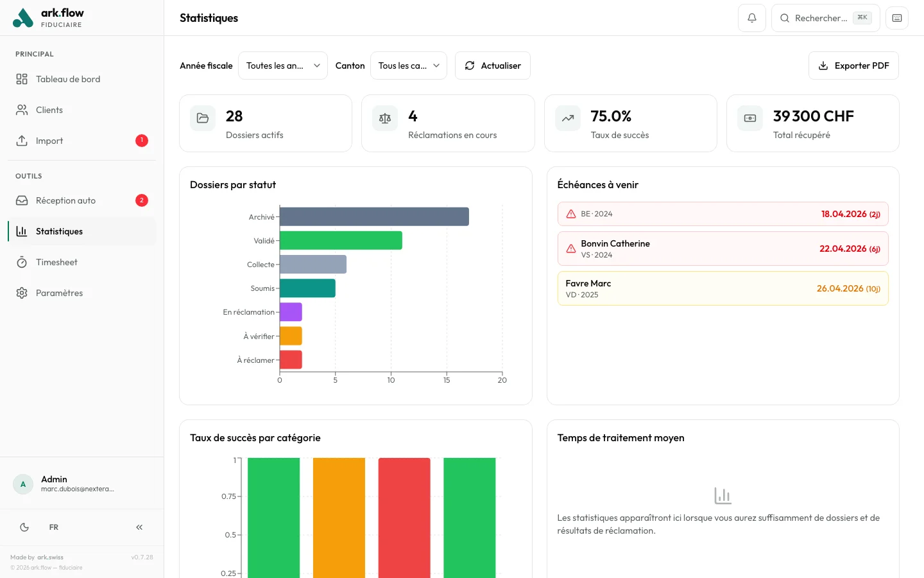This screenshot has width=924, height=578.
Task: Export statistics with Exporter PDF
Action: point(853,66)
